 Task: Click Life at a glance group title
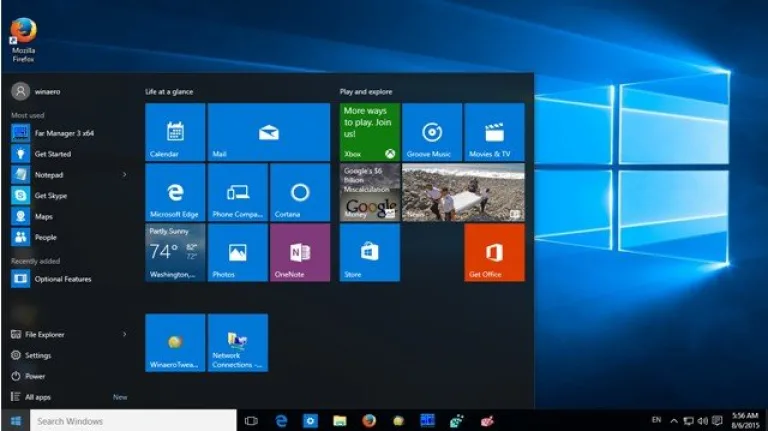click(x=169, y=92)
